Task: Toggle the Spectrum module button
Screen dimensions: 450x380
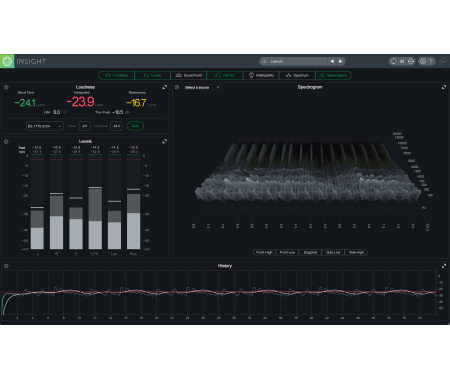Action: click(x=297, y=75)
